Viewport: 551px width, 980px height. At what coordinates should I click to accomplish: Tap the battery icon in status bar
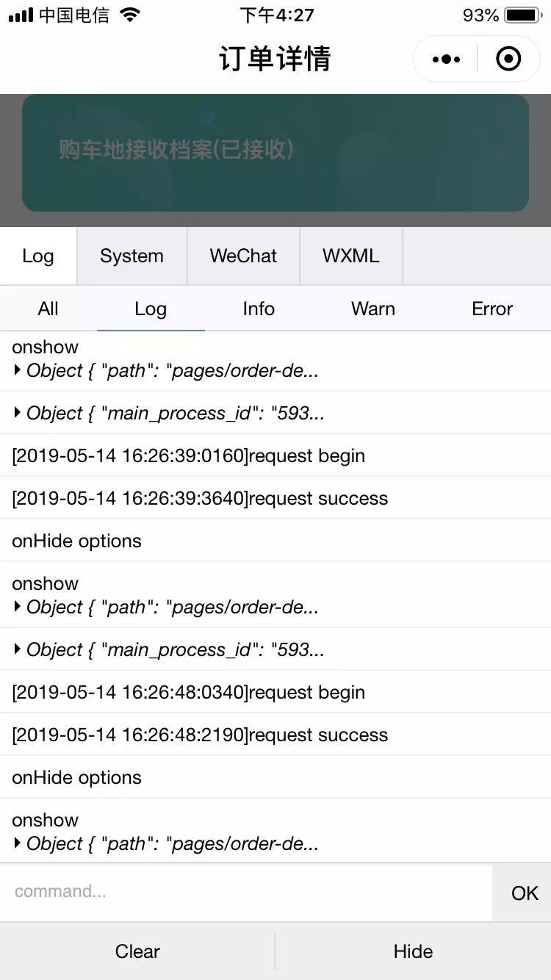click(522, 15)
